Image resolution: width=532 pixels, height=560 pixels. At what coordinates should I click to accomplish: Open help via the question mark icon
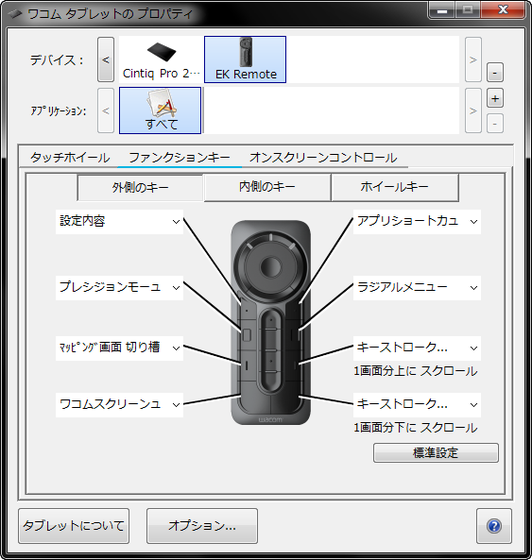tap(494, 526)
